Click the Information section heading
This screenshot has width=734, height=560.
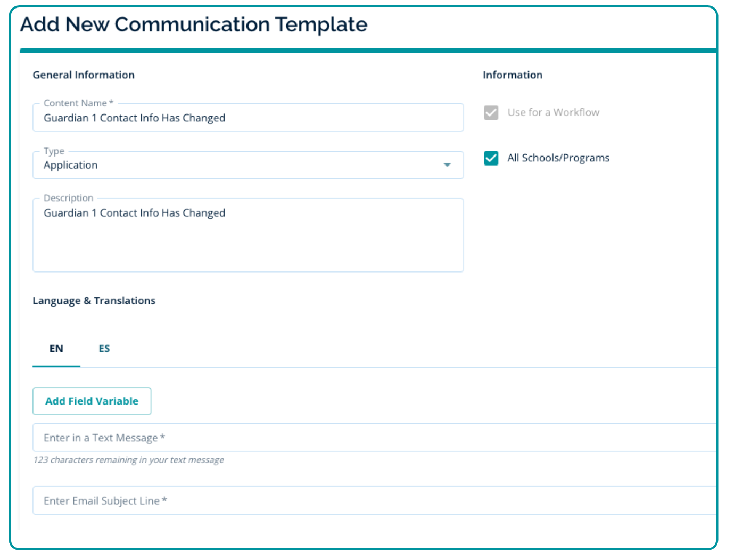pyautogui.click(x=512, y=75)
